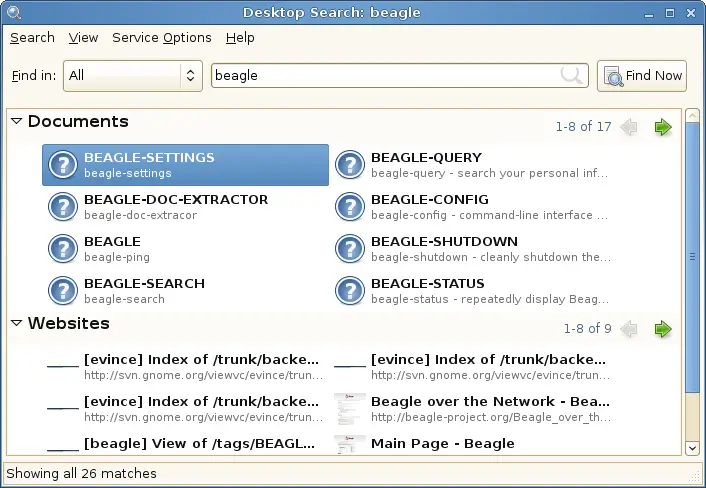Open thumbnail of Beagle over the Network page
The height and width of the screenshot is (488, 706).
point(349,408)
